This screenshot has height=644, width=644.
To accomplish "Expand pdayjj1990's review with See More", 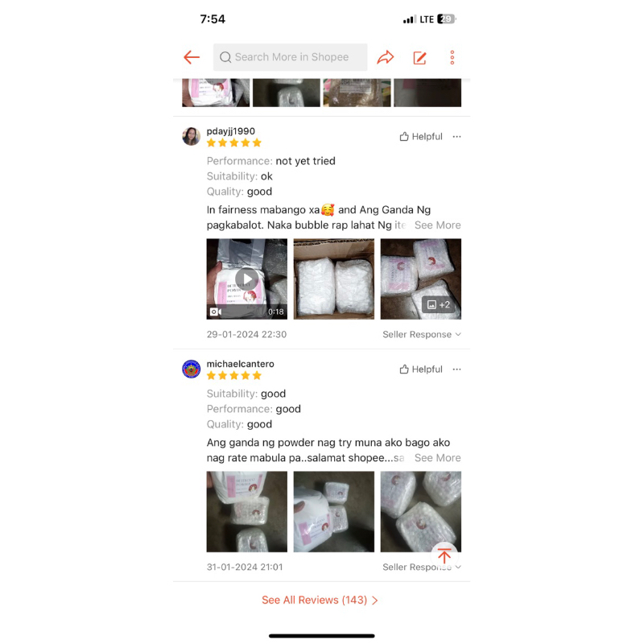I will tap(437, 225).
